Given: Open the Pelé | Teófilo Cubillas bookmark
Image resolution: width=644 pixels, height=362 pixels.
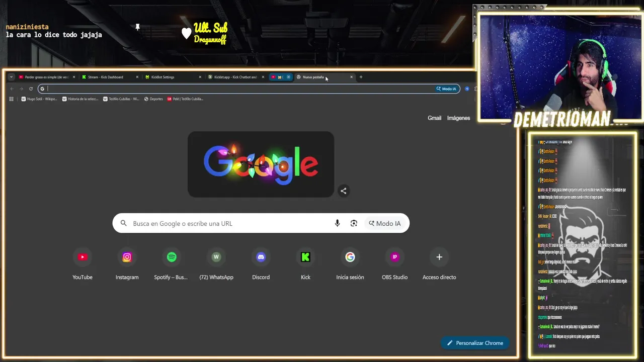Looking at the screenshot, I should [x=185, y=99].
